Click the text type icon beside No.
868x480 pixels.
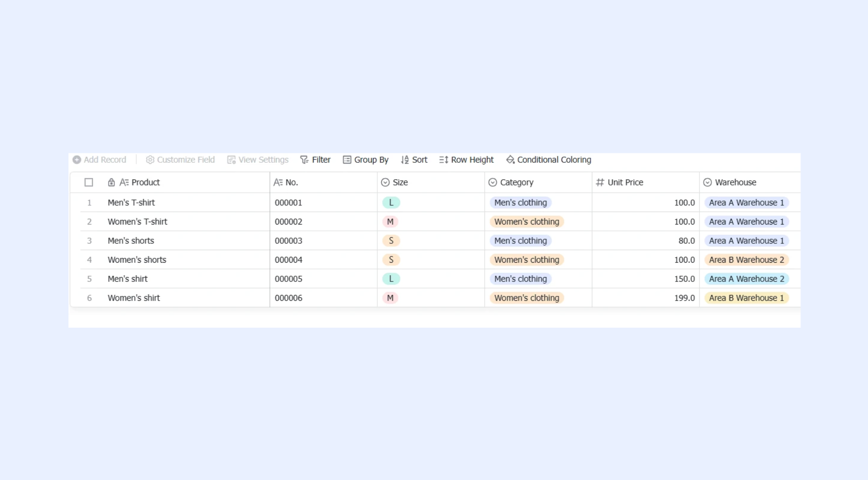278,182
